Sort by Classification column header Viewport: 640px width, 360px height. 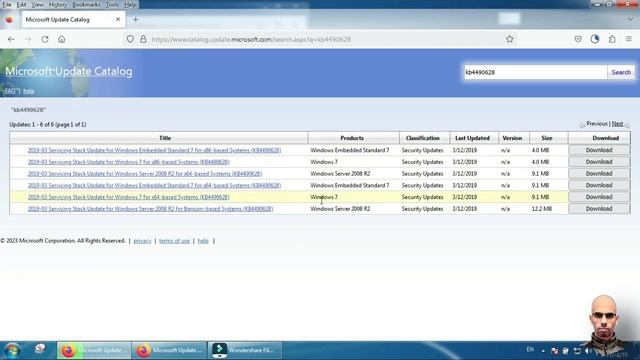(x=422, y=138)
